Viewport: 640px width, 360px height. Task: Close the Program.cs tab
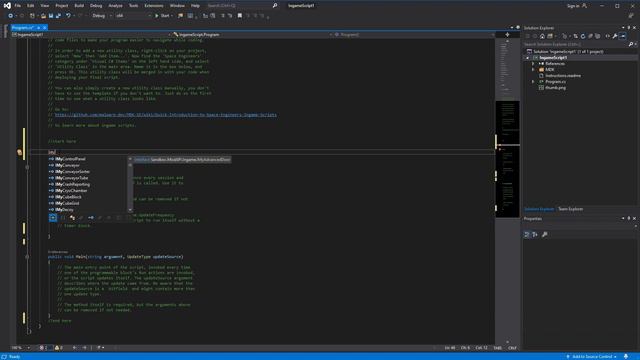(44, 28)
